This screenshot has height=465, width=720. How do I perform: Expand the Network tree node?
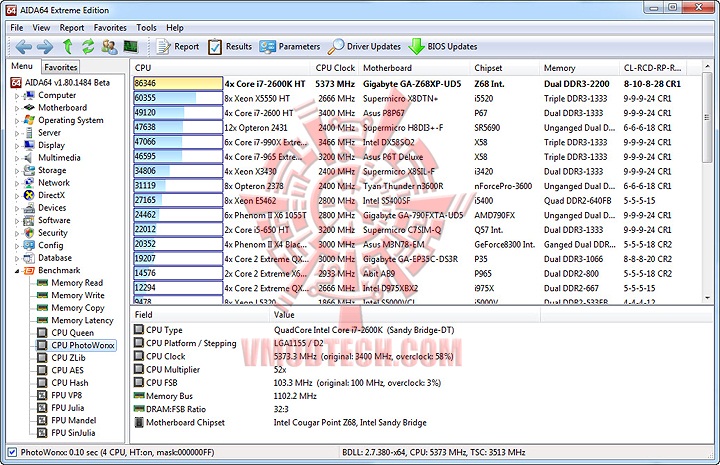17,183
